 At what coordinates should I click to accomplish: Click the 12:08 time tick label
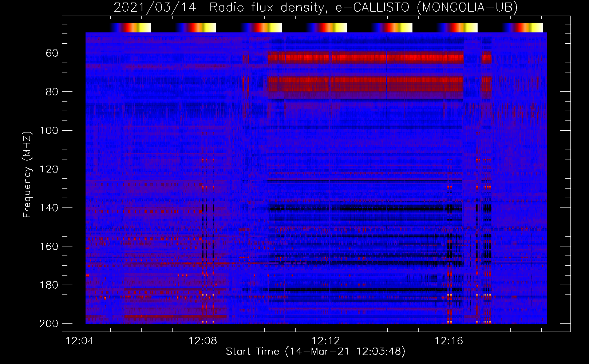203,341
